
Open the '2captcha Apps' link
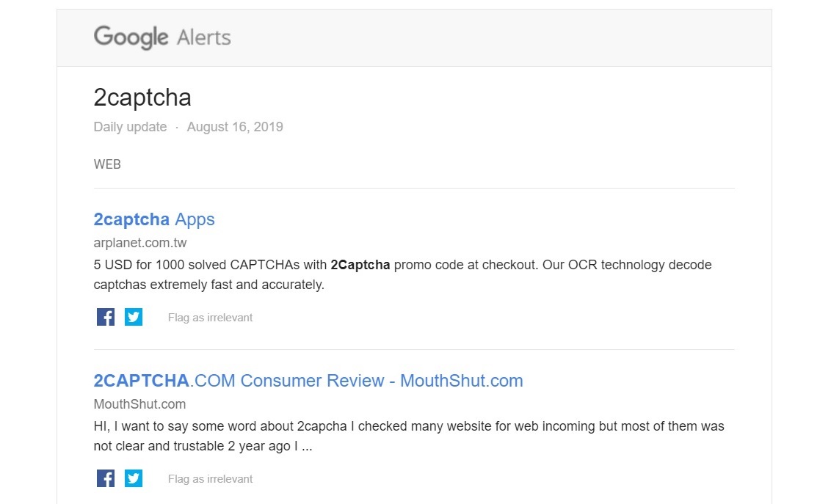[154, 219]
